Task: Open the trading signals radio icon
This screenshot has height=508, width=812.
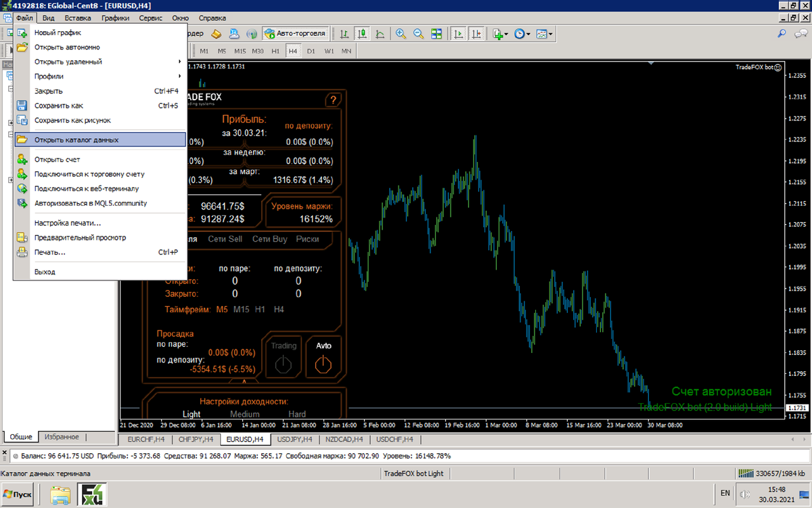Action: 251,33
